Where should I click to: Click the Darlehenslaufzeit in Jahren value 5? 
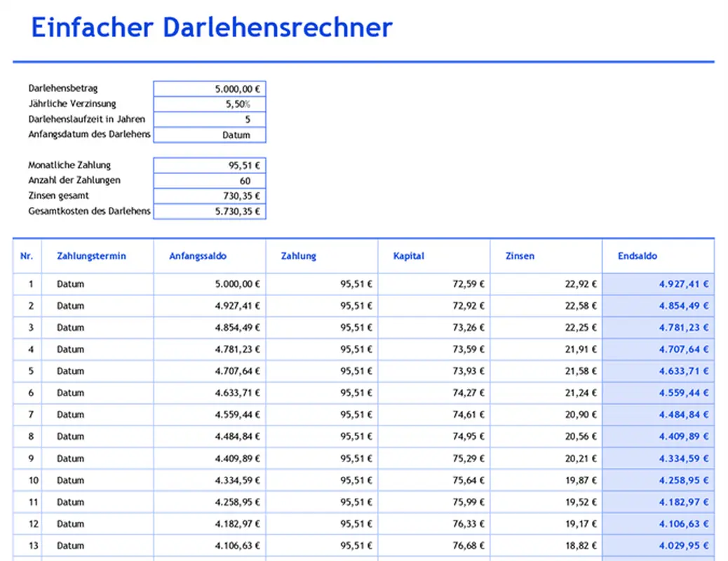tap(210, 119)
